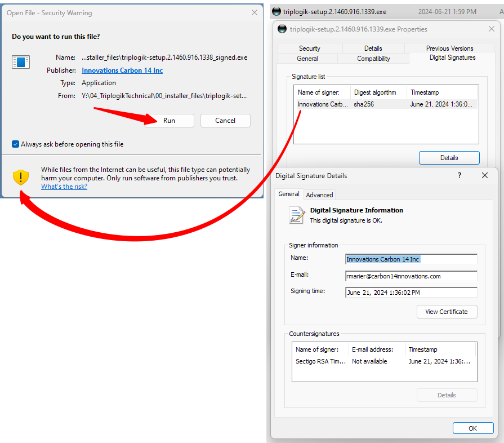Image resolution: width=504 pixels, height=443 pixels.
Task: Click the yellow warning shield icon
Action: [21, 178]
